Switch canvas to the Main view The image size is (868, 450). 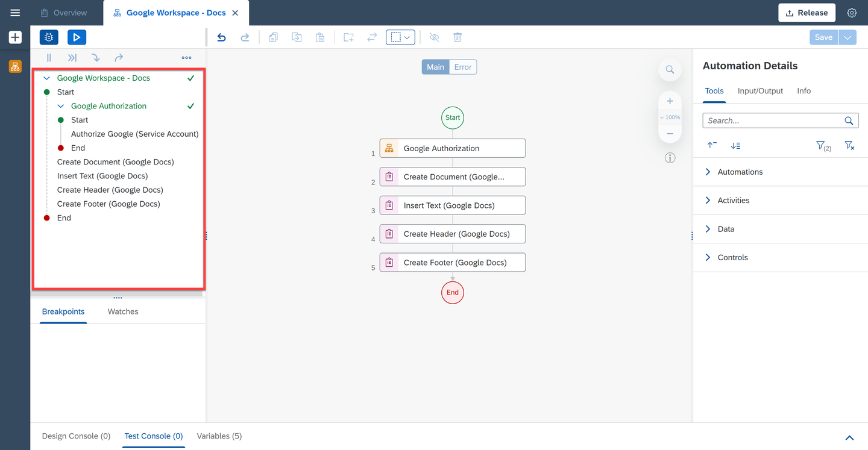coord(435,67)
